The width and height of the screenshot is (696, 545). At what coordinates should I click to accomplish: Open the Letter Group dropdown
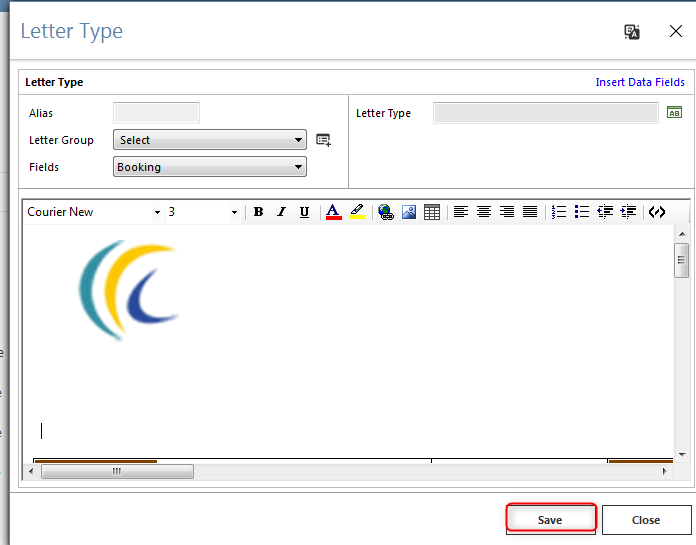click(x=210, y=140)
